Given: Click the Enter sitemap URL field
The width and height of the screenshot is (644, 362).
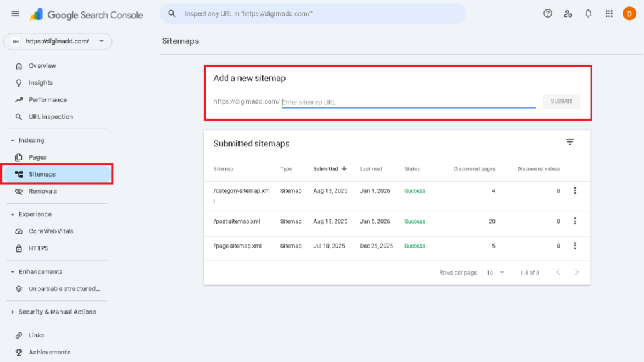Looking at the screenshot, I should 408,102.
